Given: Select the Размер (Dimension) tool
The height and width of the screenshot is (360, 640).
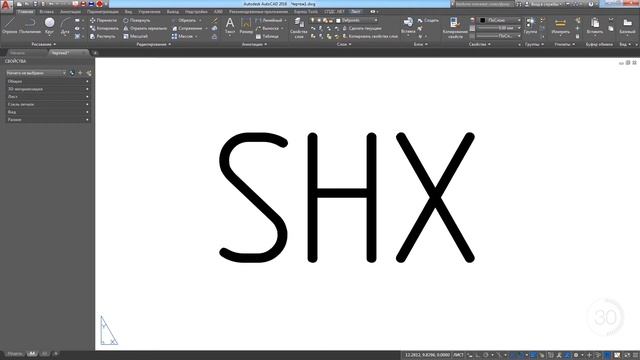Looking at the screenshot, I should (x=246, y=26).
